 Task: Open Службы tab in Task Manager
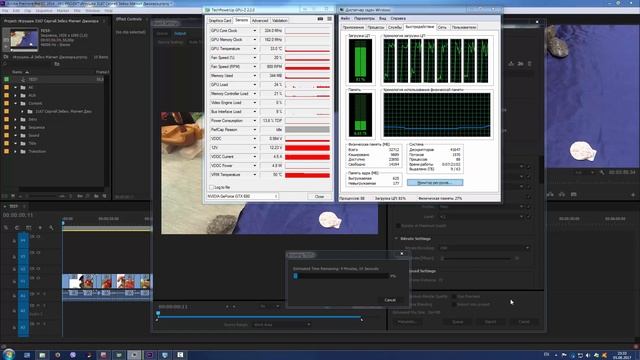click(395, 27)
